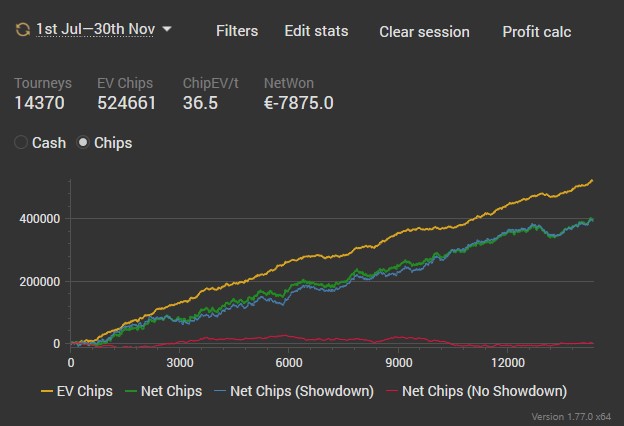The image size is (624, 426).
Task: Click the Clear session button
Action: tap(424, 32)
